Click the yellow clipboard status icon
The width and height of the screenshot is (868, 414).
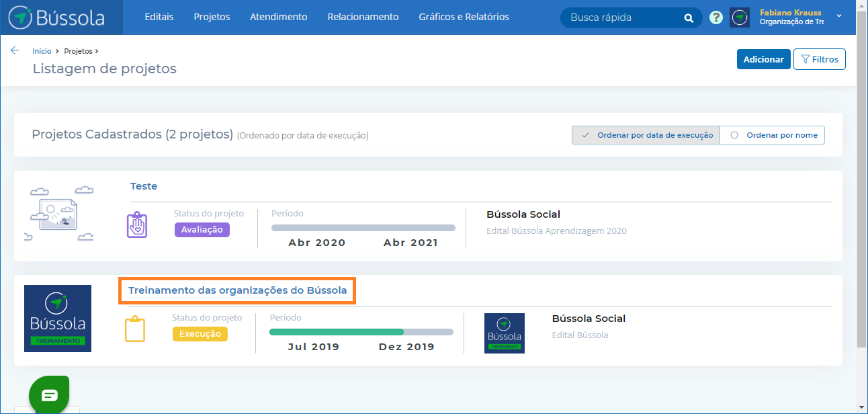tap(135, 329)
